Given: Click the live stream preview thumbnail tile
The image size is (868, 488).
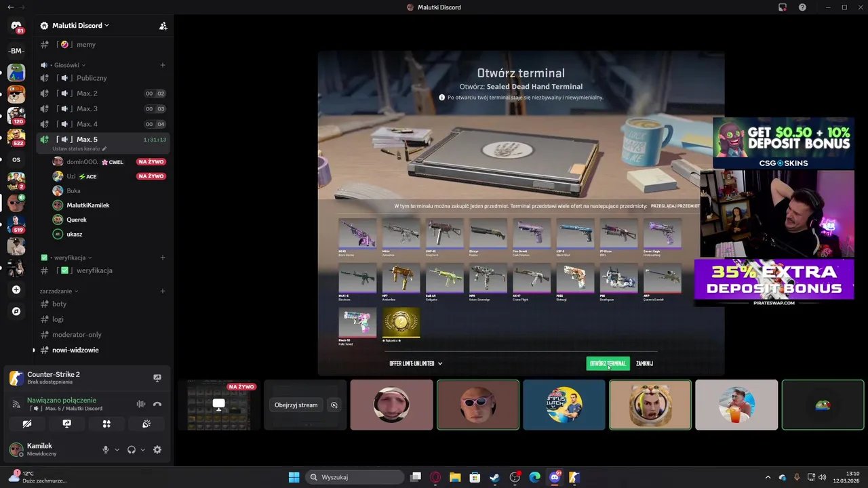Looking at the screenshot, I should coord(219,405).
